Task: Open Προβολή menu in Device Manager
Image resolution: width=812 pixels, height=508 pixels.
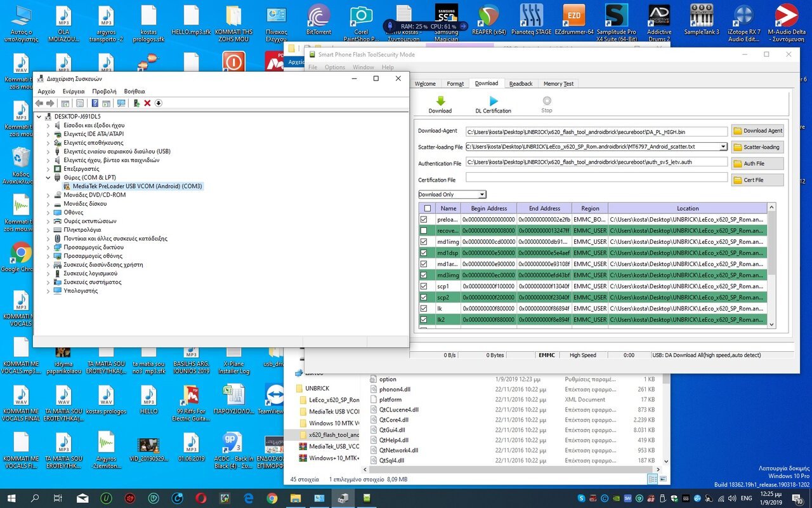Action: coord(104,91)
